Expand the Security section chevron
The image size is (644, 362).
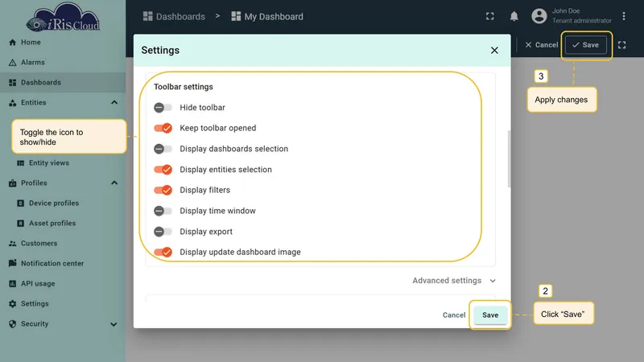pos(114,324)
